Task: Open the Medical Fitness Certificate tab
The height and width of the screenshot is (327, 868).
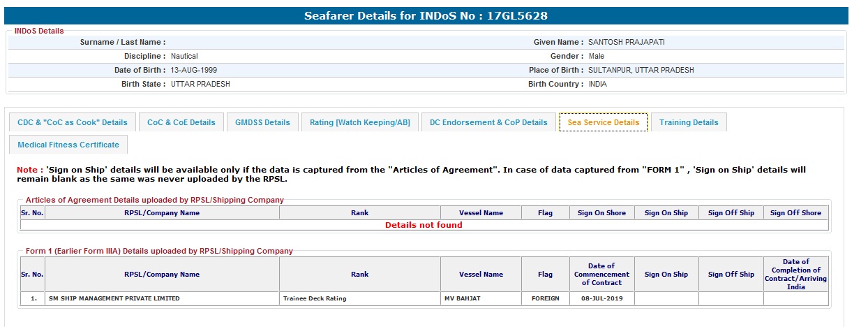Action: pyautogui.click(x=68, y=145)
